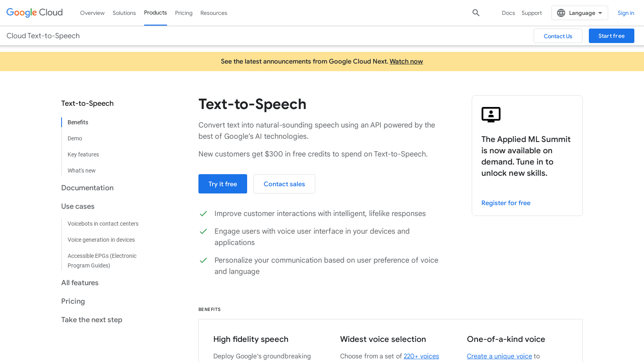Select Accessible EPGs sidebar item
The width and height of the screenshot is (644, 362).
pos(102,261)
